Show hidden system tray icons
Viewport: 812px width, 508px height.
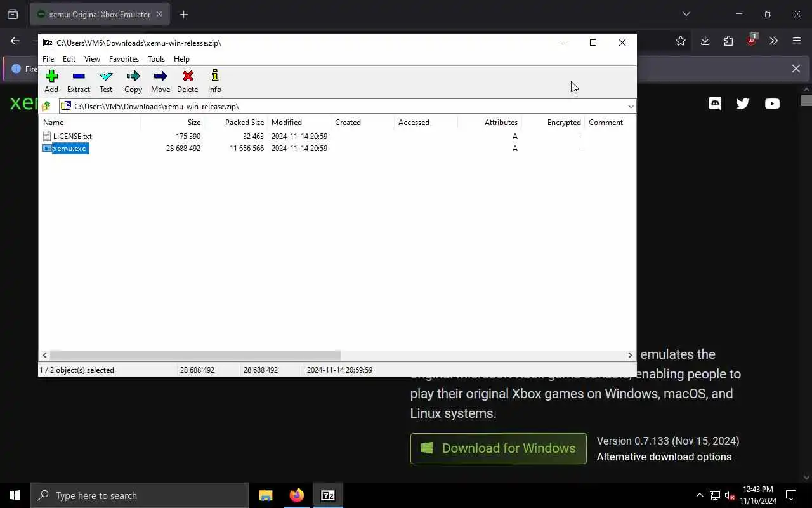tap(699, 495)
